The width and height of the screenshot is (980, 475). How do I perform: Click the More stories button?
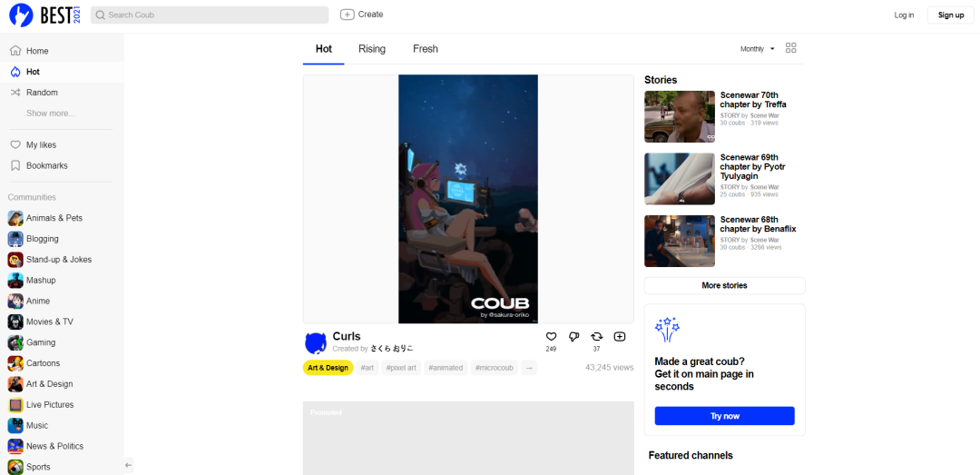pos(724,285)
